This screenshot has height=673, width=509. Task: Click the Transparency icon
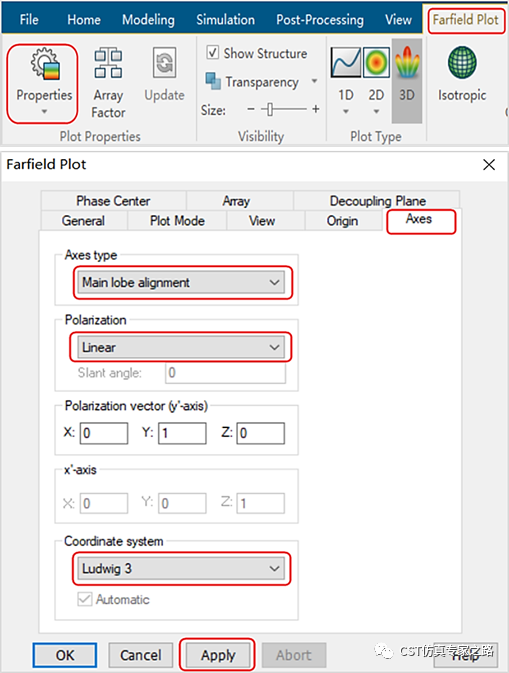pyautogui.click(x=213, y=81)
